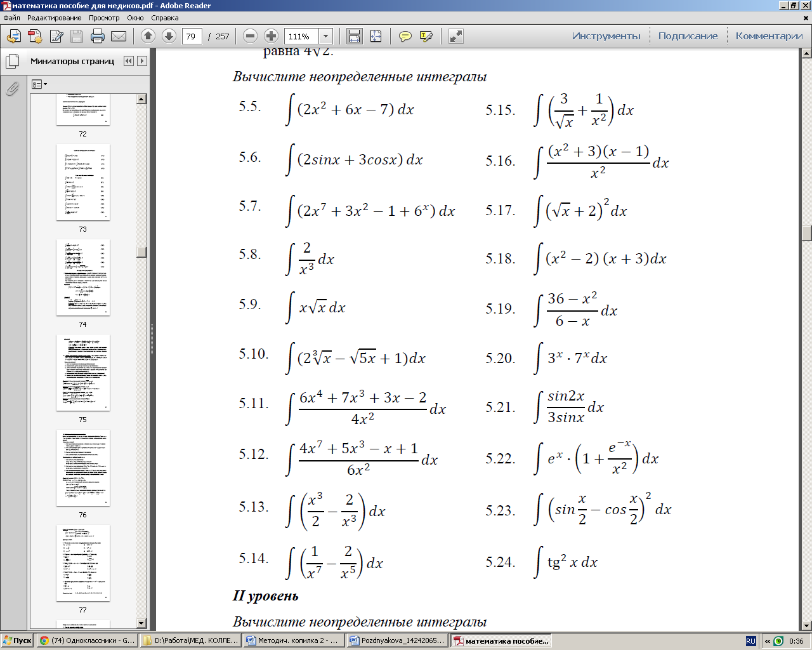Click the fit width scrolling mode icon
Image resolution: width=812 pixels, height=650 pixels.
[x=355, y=36]
